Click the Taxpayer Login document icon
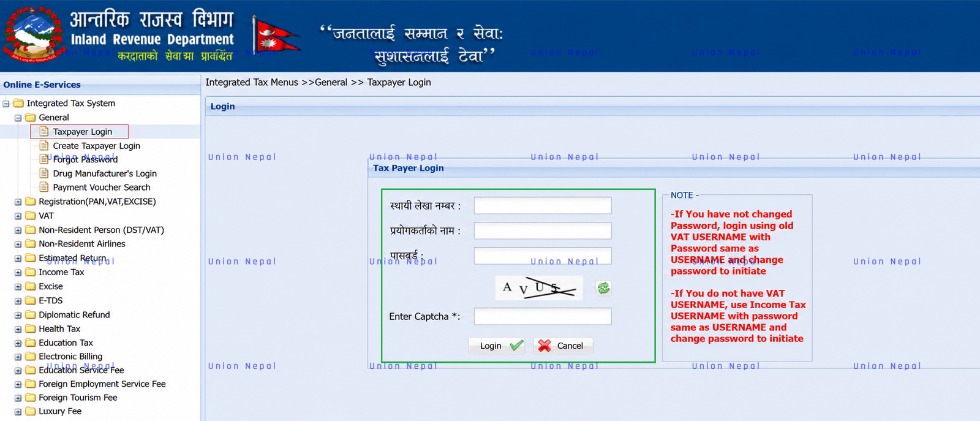The image size is (980, 421). pyautogui.click(x=44, y=131)
